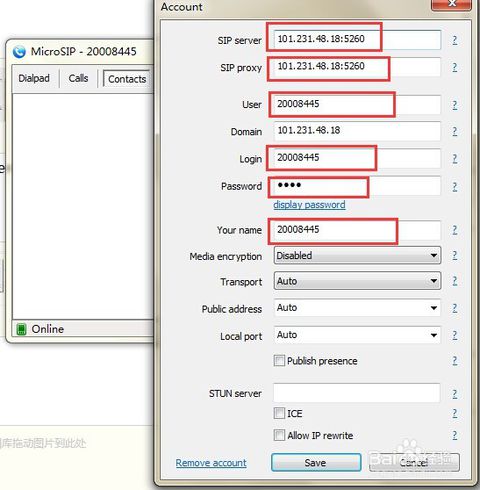This screenshot has width=480, height=490.
Task: Tick the ICE checkbox
Action: point(279,413)
